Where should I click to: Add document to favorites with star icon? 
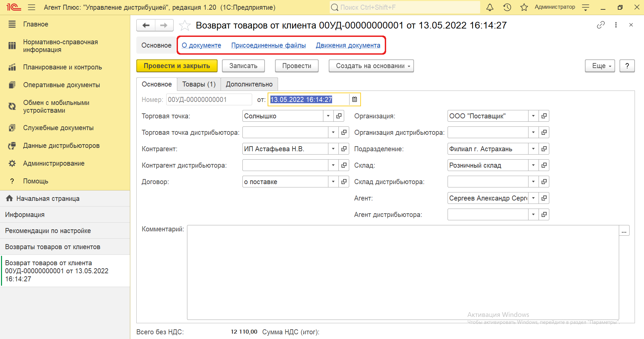click(x=185, y=25)
